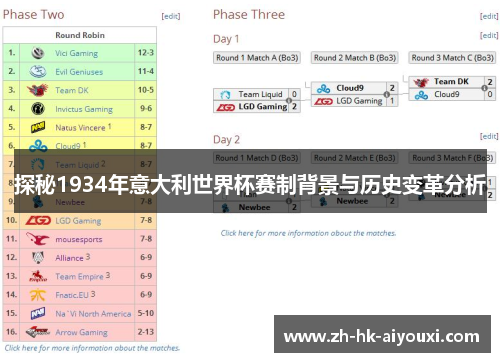Viewport: 500px width, 362px height.
Task: Click the 2-13 record for Arrow Gaming
Action: click(x=146, y=332)
